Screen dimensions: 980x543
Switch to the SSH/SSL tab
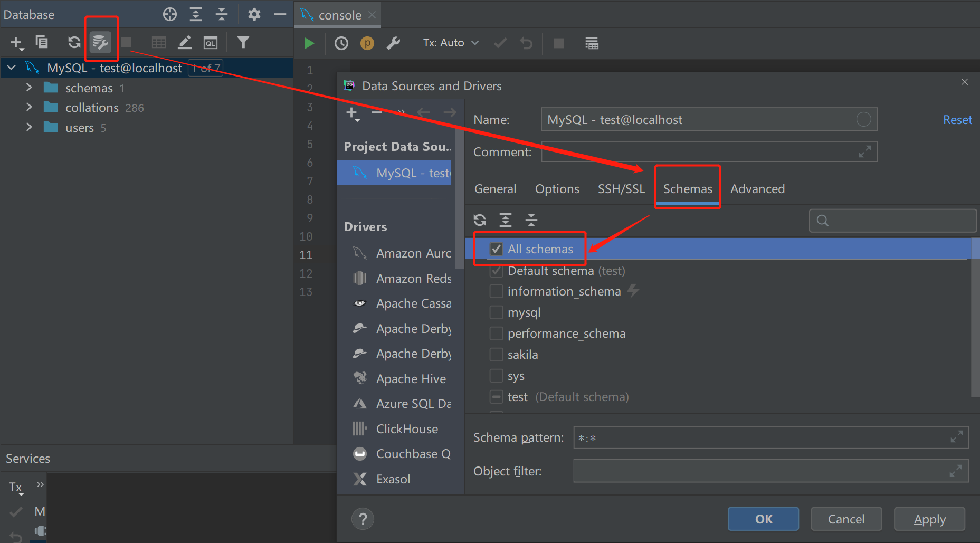coord(621,189)
